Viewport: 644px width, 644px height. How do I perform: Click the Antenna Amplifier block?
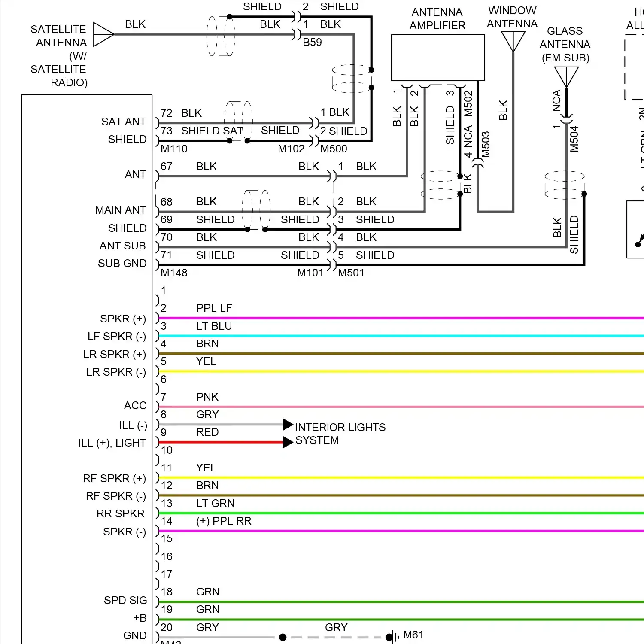pos(437,57)
